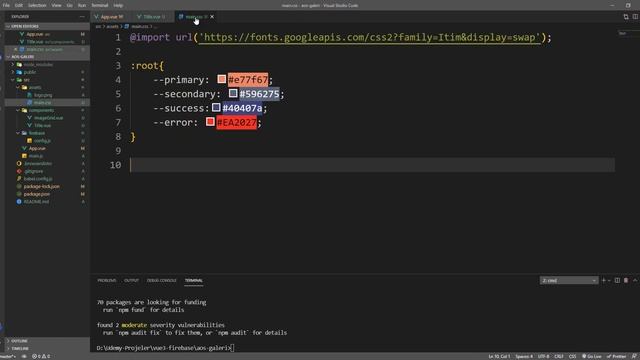Place cursor on empty editor line 10
Screen dimensions: 640x360
click(372, 165)
